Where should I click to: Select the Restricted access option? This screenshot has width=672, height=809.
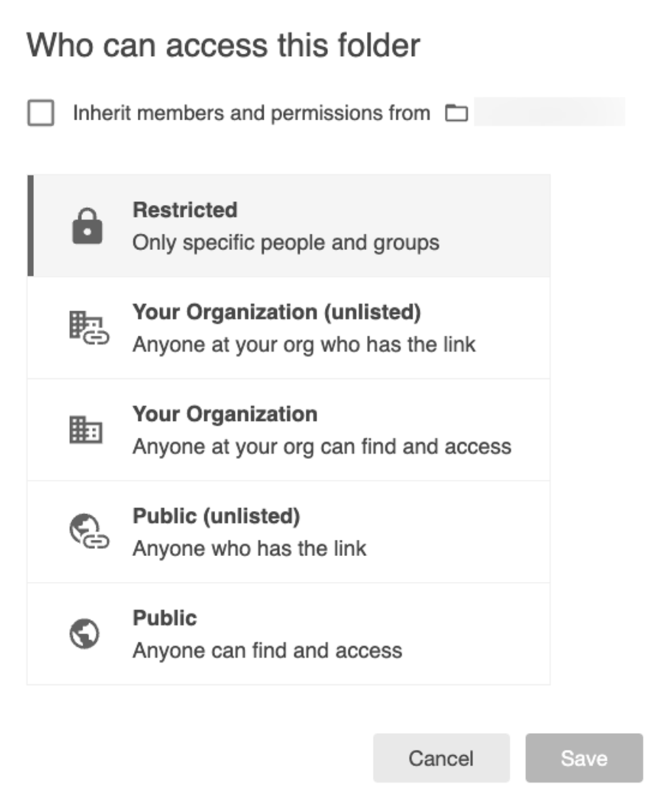(x=289, y=226)
